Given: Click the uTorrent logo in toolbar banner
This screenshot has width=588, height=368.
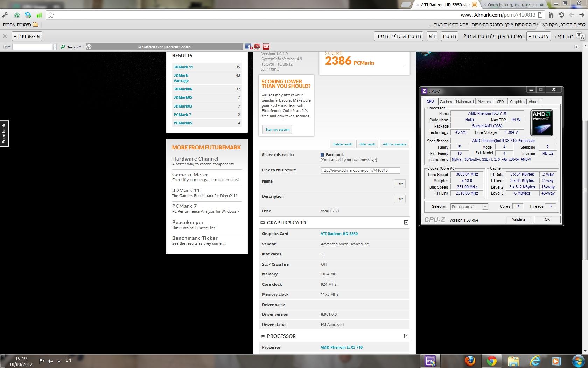Looking at the screenshot, I should coord(89,47).
